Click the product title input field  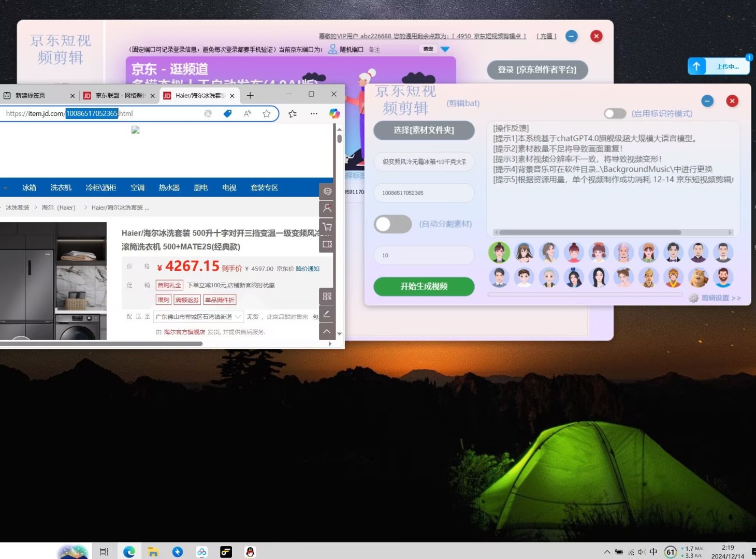tap(424, 162)
